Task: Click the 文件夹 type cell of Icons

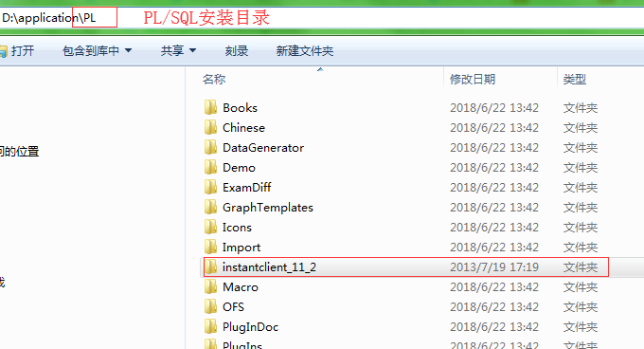Action: pyautogui.click(x=580, y=228)
